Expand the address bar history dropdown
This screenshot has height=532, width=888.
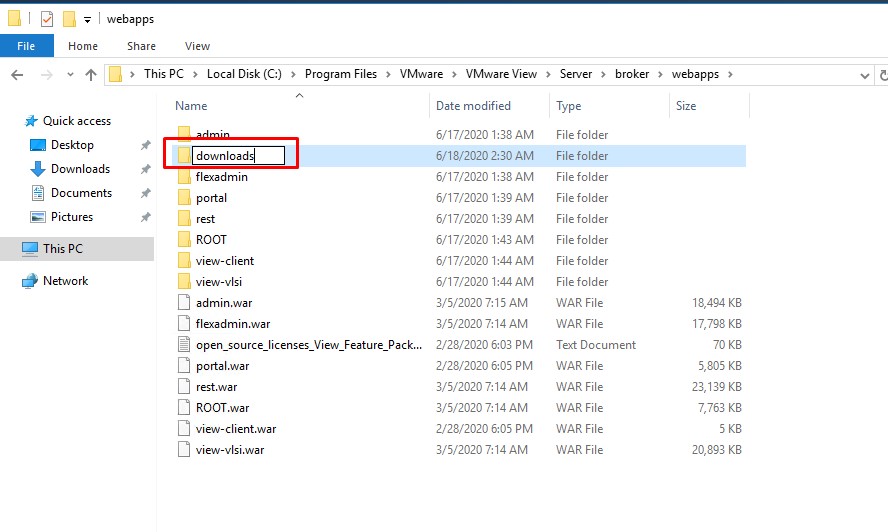tap(865, 75)
